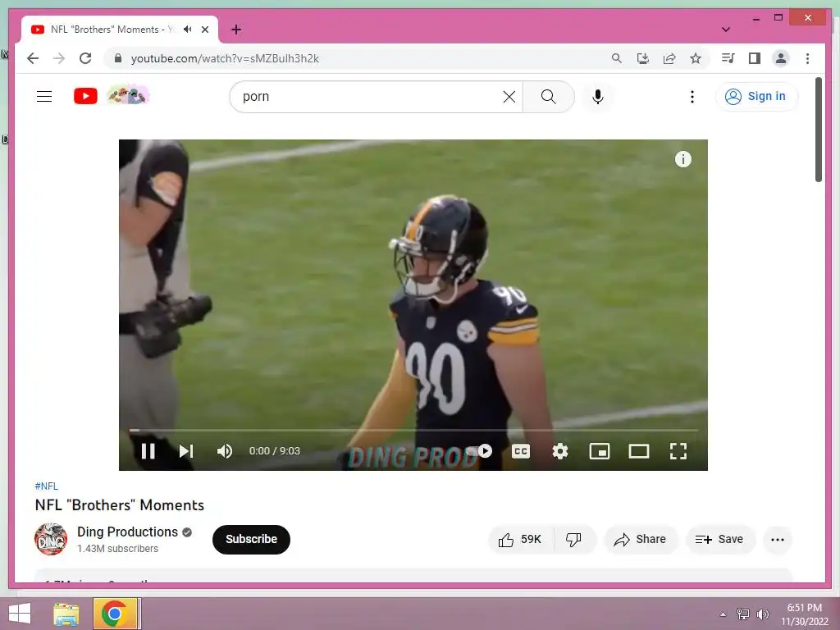
Task: Dislike this video
Action: click(574, 540)
